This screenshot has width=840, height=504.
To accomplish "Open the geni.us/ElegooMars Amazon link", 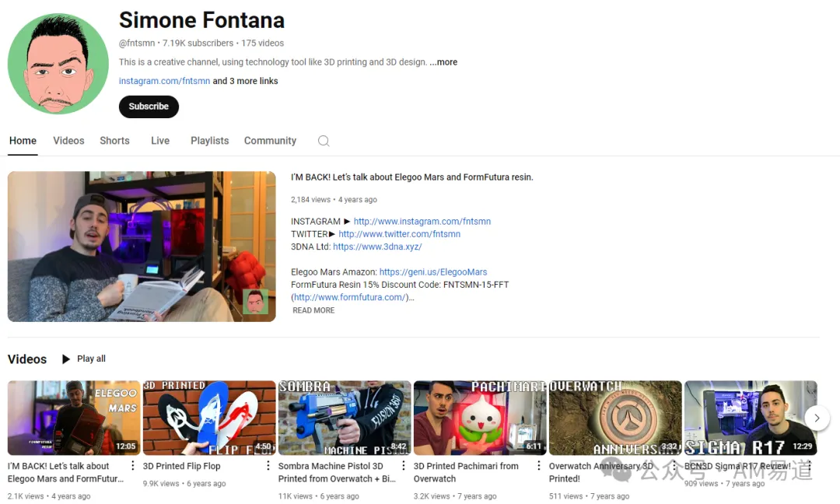I will (x=433, y=272).
